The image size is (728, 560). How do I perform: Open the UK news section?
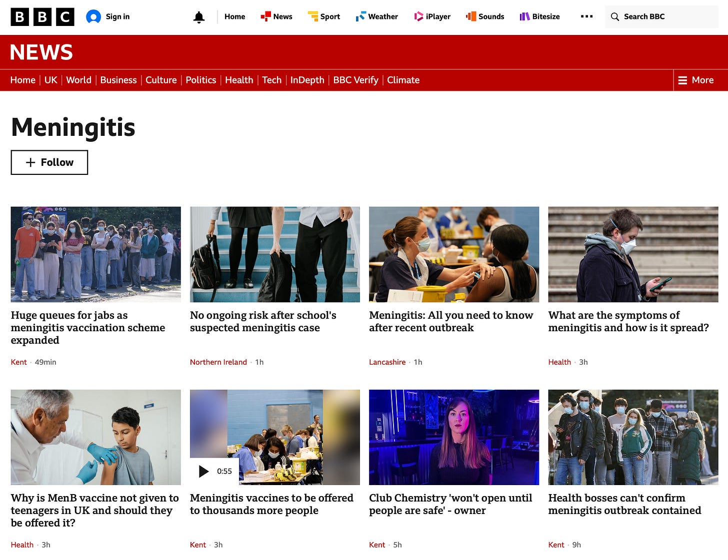click(51, 80)
